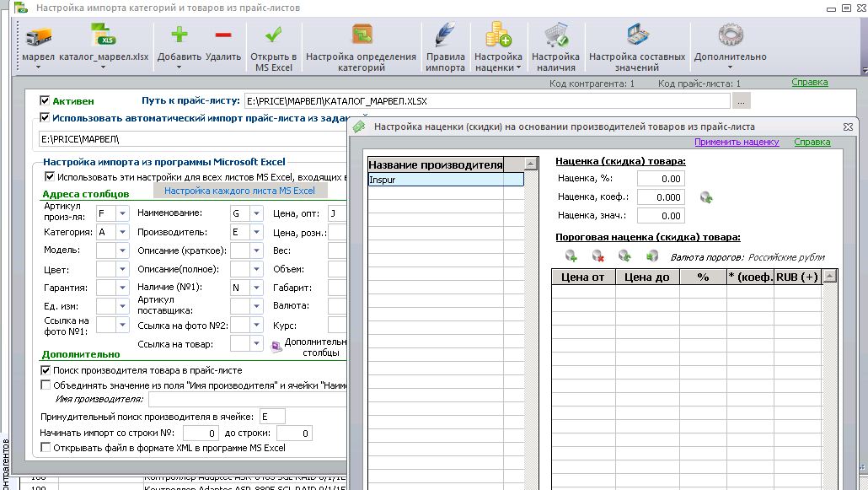This screenshot has width=868, height=490.
Task: Click the Открыть в MS Excel checkmark icon
Action: [x=274, y=35]
